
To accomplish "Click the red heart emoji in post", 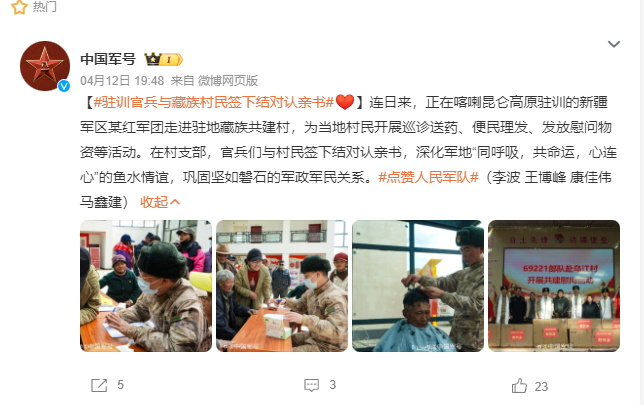I will coord(345,102).
